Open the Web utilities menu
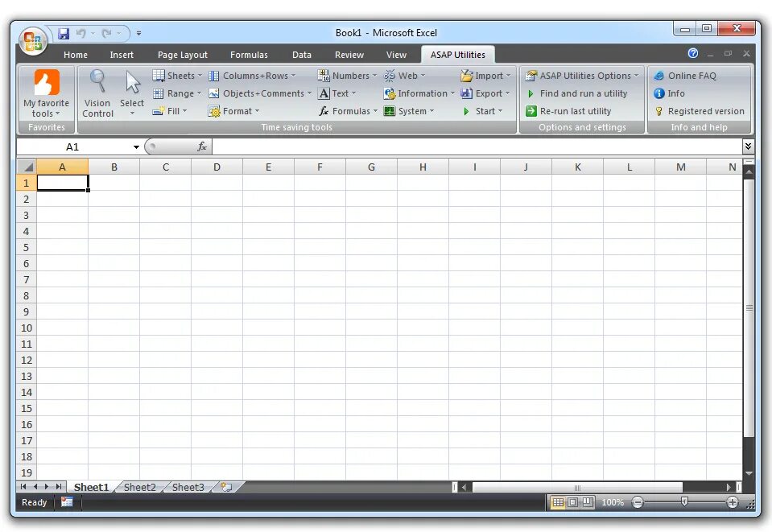This screenshot has height=532, width=772. [404, 76]
